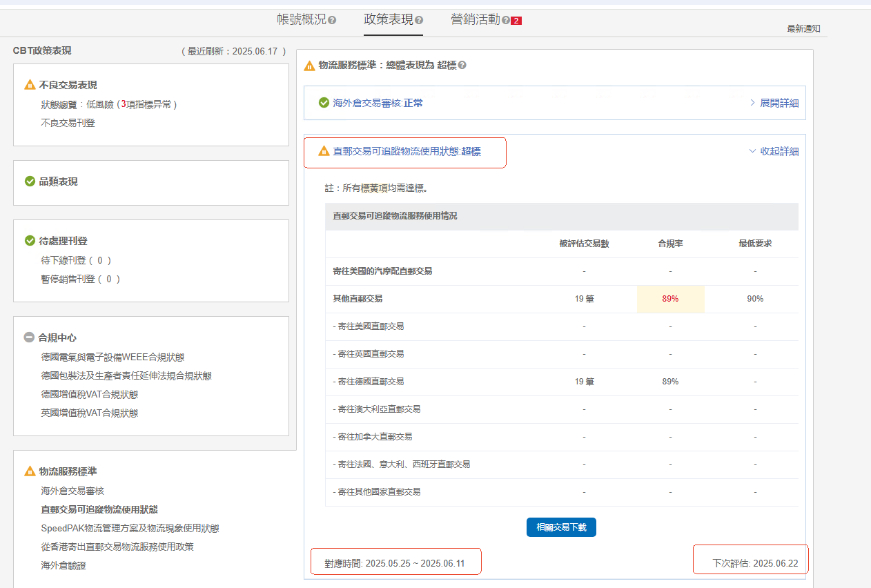The image size is (871, 588).
Task: Open 最新通知 notifications
Action: tap(803, 29)
